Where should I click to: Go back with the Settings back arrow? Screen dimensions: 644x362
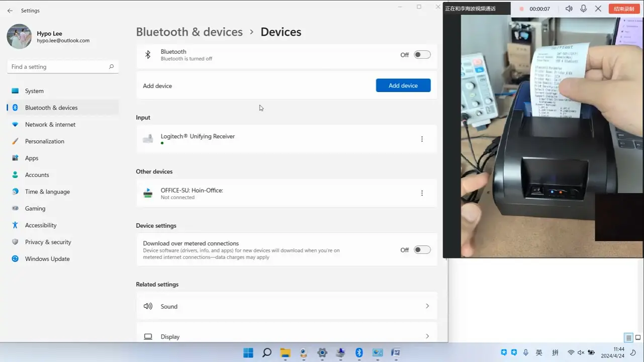pyautogui.click(x=10, y=11)
